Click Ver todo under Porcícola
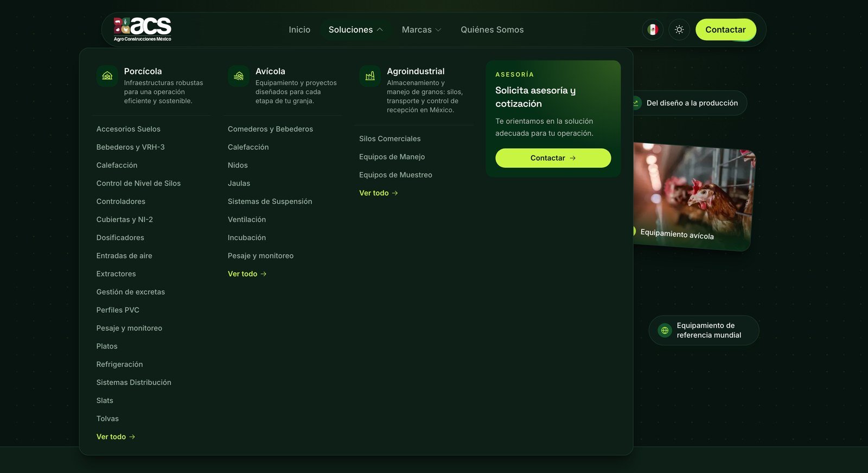 tap(116, 437)
